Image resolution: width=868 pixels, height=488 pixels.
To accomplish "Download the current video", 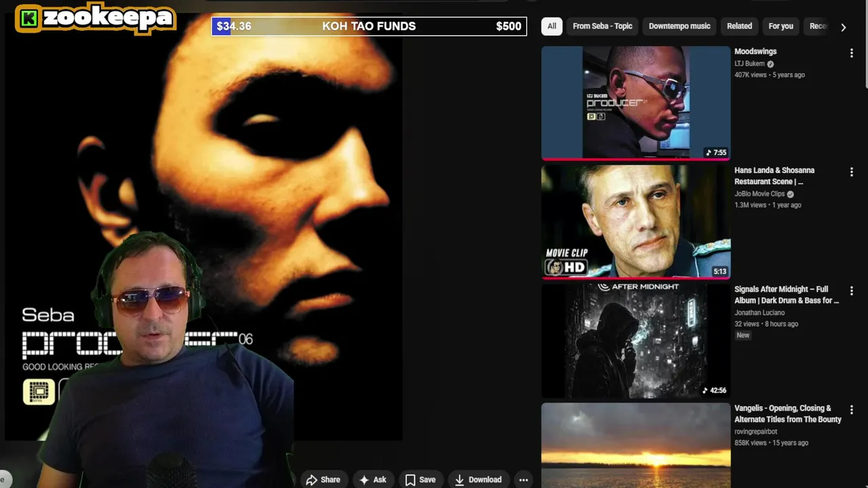I will point(478,479).
